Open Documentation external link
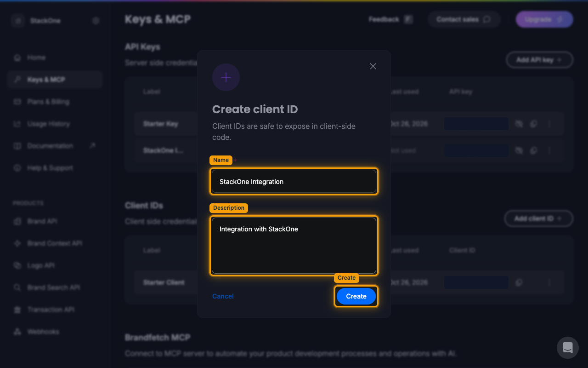 pos(55,146)
